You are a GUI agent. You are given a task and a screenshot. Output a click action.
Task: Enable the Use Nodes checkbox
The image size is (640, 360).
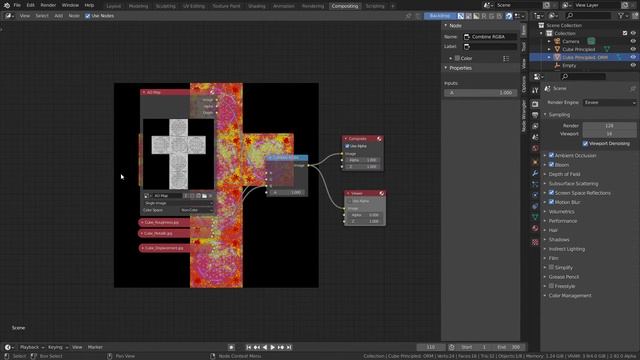(87, 16)
